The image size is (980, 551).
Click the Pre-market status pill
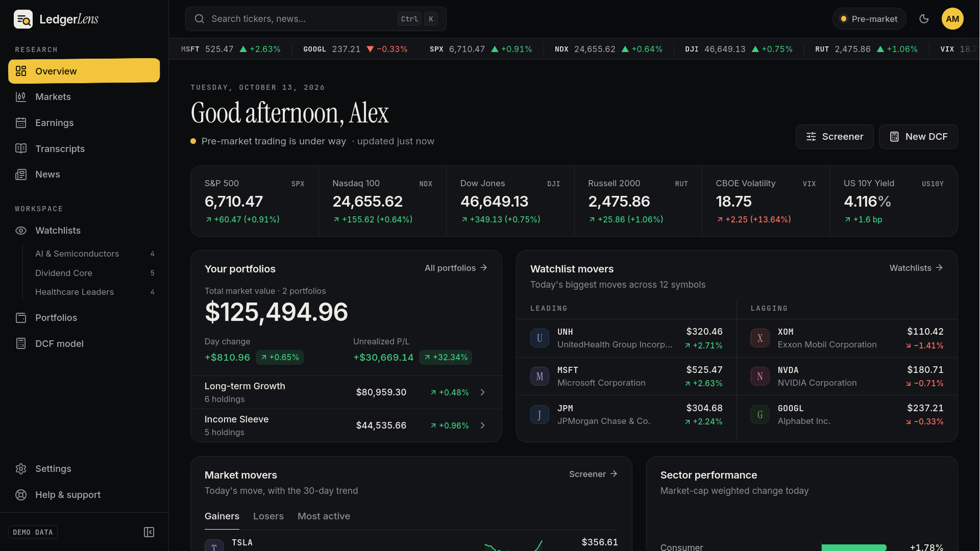pos(869,19)
